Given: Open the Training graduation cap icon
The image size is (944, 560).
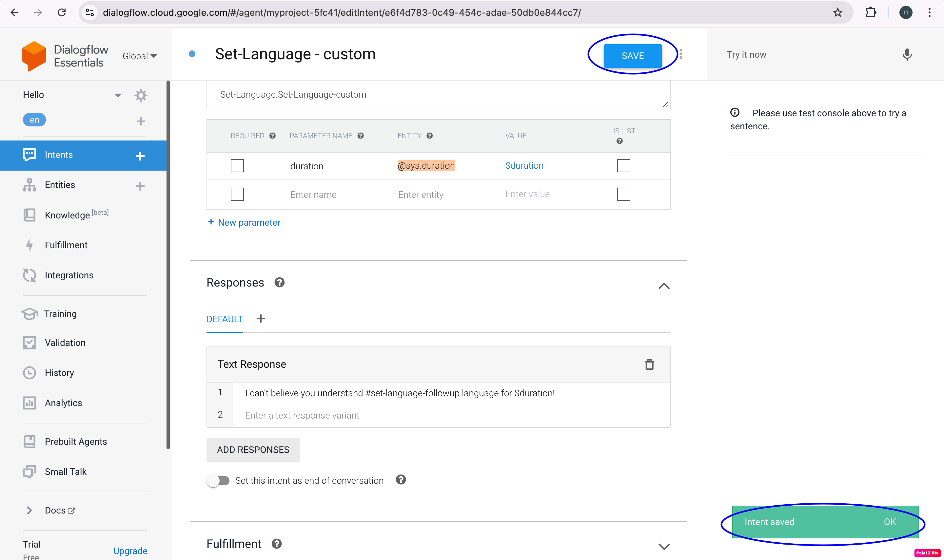Looking at the screenshot, I should point(29,314).
